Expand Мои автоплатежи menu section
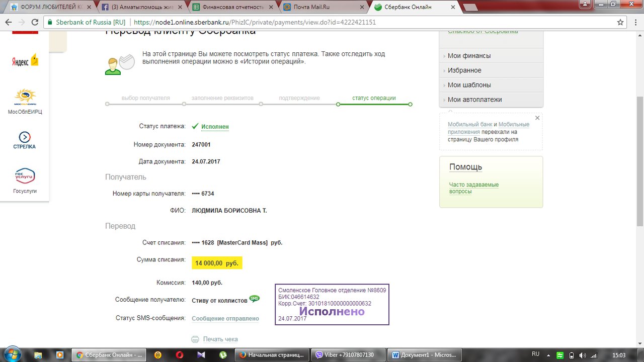 (x=491, y=100)
